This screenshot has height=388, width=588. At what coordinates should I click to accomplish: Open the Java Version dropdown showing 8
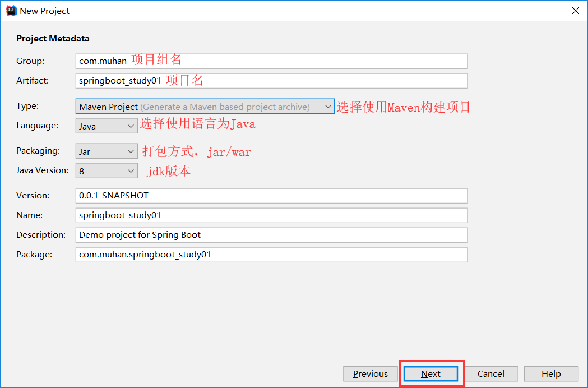(107, 171)
